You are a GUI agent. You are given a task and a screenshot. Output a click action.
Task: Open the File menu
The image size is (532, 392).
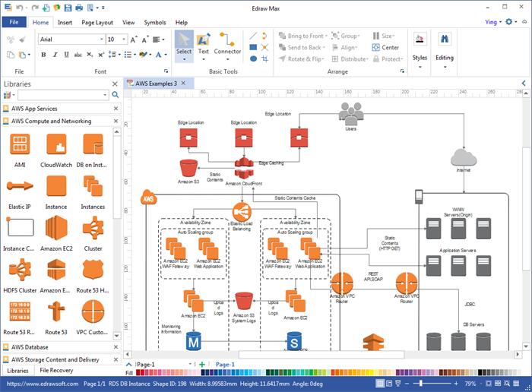pos(14,22)
